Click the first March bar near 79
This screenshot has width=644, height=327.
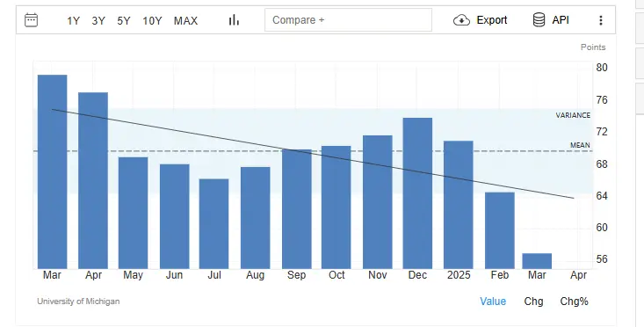click(52, 171)
